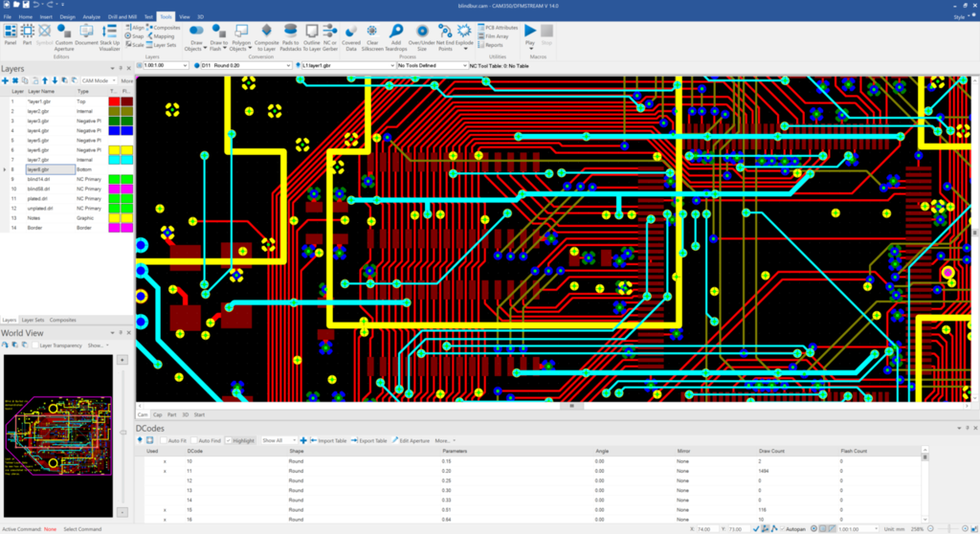This screenshot has width=980, height=534.
Task: Open the No Tools Defined dropdown
Action: pyautogui.click(x=432, y=66)
